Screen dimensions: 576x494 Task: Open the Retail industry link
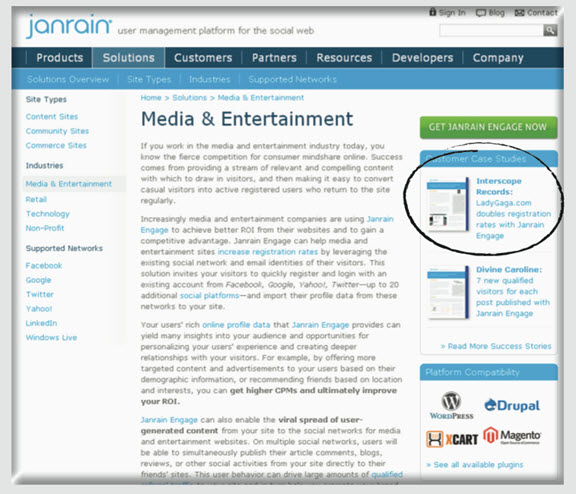coord(36,199)
